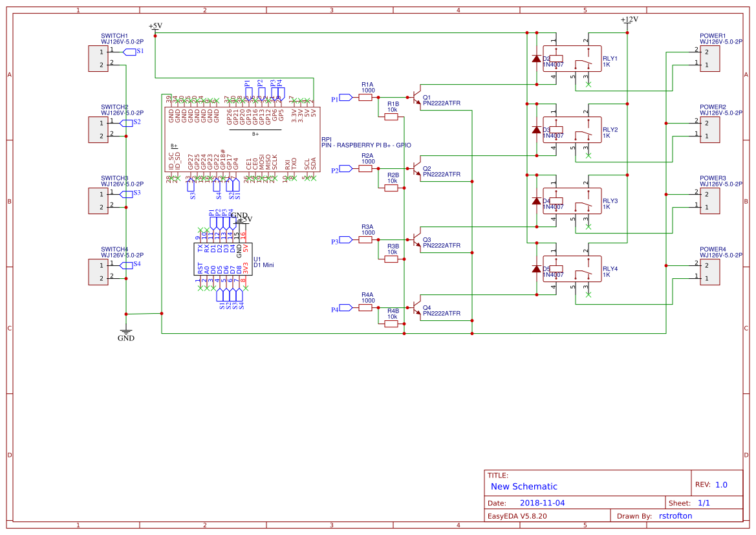Select S3 net flag at SWITCH3 pin 1
Viewport: 756px width, 535px height.
coord(127,194)
